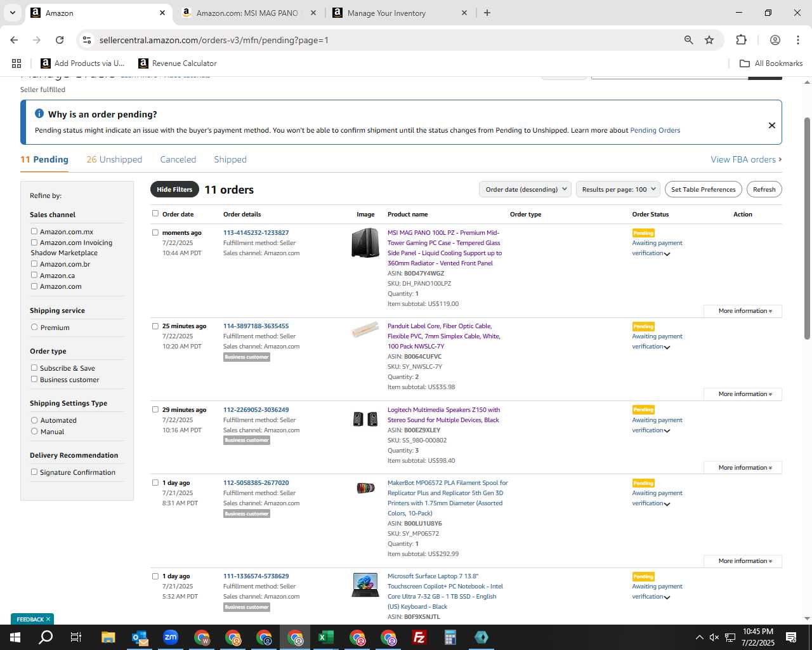Check the Amazon.com.br sales channel filter
The image size is (812, 650).
pos(34,263)
